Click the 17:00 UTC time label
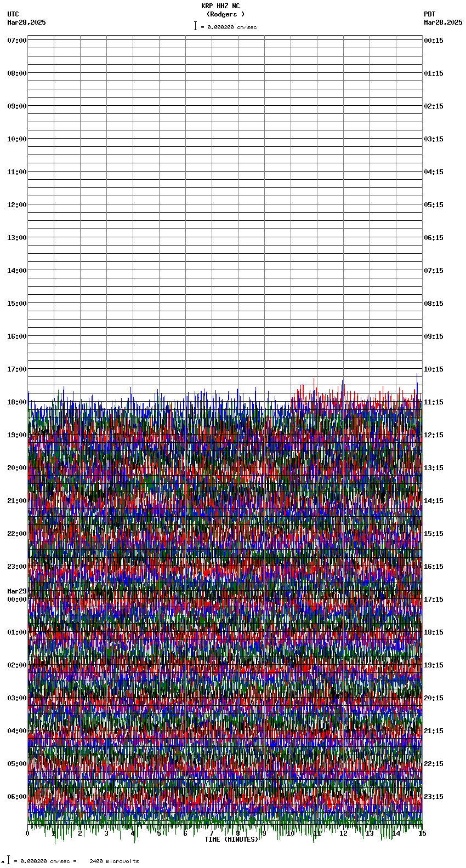The height and width of the screenshot is (868, 466). point(17,369)
